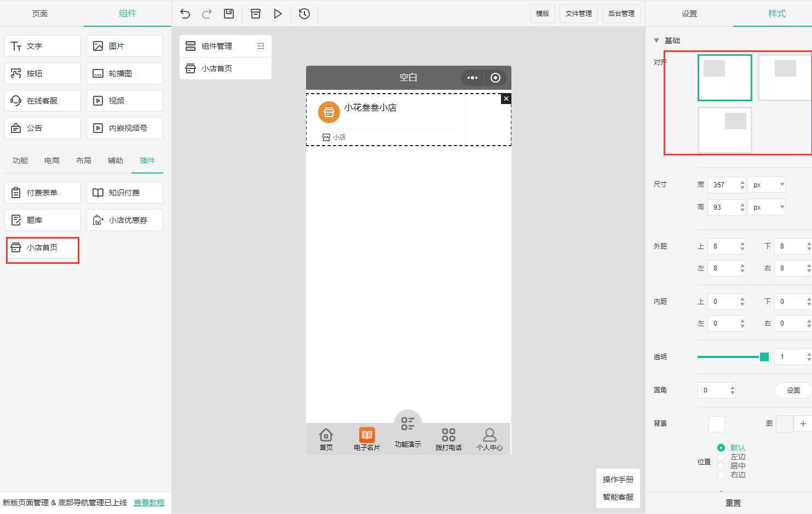
Task: Click the save floppy disk icon
Action: tap(229, 14)
